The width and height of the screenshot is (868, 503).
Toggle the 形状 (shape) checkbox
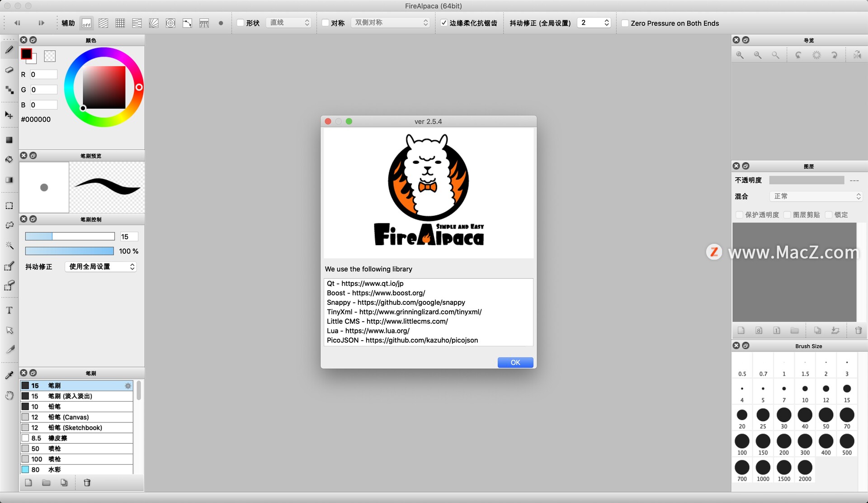[241, 23]
